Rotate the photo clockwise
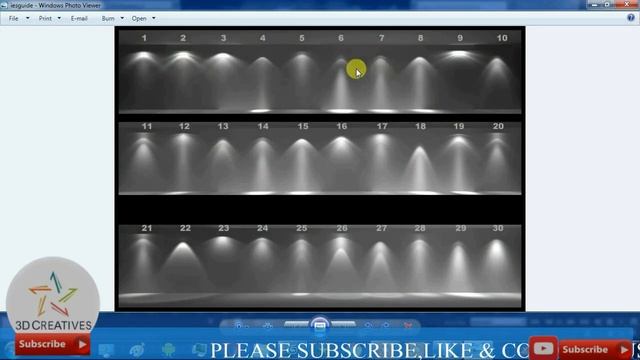Screen dimensions: 640x360 pos(386,325)
